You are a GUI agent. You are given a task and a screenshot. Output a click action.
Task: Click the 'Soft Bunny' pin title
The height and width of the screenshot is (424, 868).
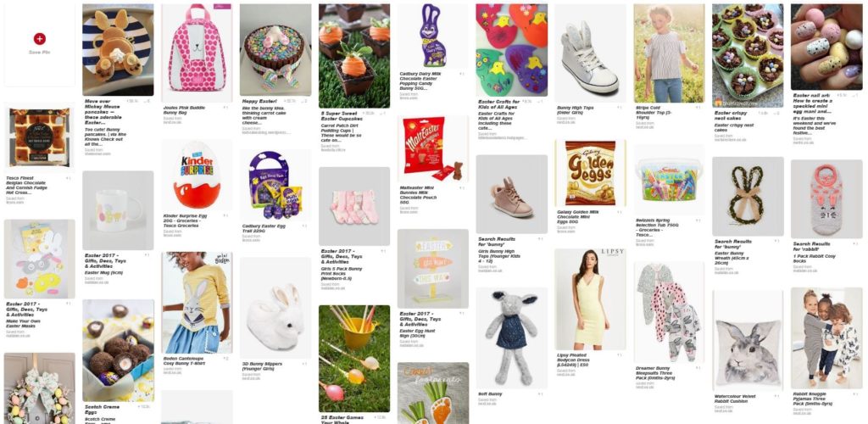pos(490,394)
